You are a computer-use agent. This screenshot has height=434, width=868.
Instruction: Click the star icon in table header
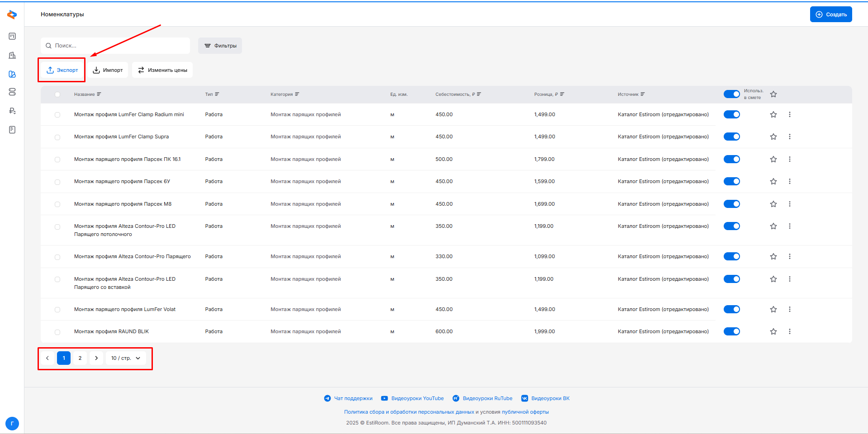click(x=773, y=94)
